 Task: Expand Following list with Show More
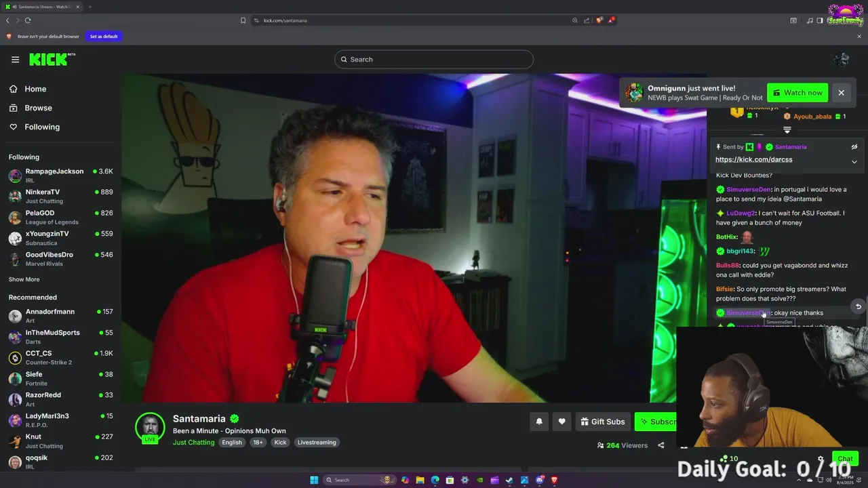click(x=24, y=279)
